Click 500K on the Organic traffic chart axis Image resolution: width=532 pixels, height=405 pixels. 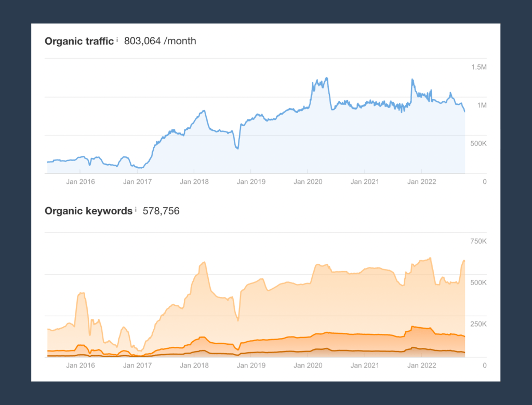click(x=478, y=143)
